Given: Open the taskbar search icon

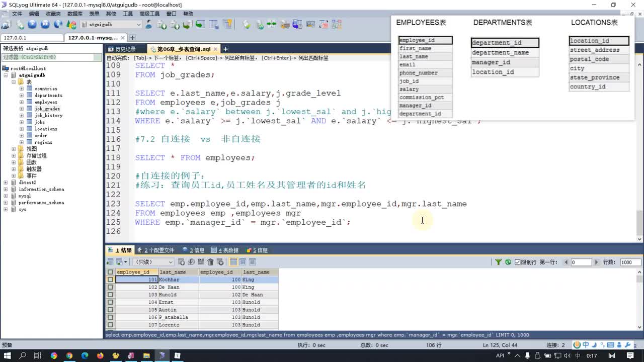Looking at the screenshot, I should [x=23, y=355].
